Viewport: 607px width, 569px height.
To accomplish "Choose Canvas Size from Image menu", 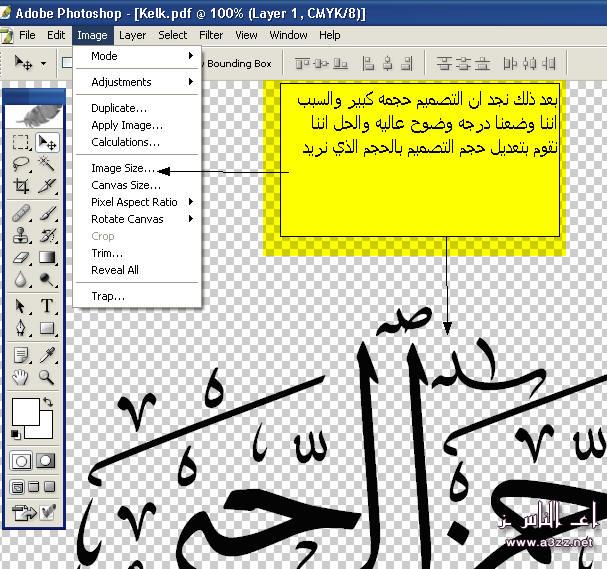I will (137, 185).
